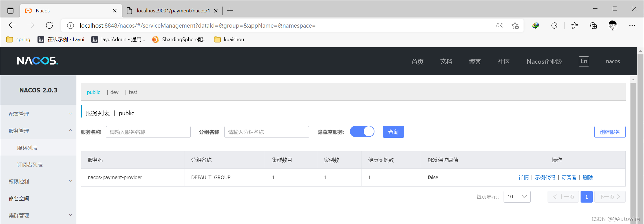Open 命名空间 in the sidebar

pyautogui.click(x=38, y=198)
